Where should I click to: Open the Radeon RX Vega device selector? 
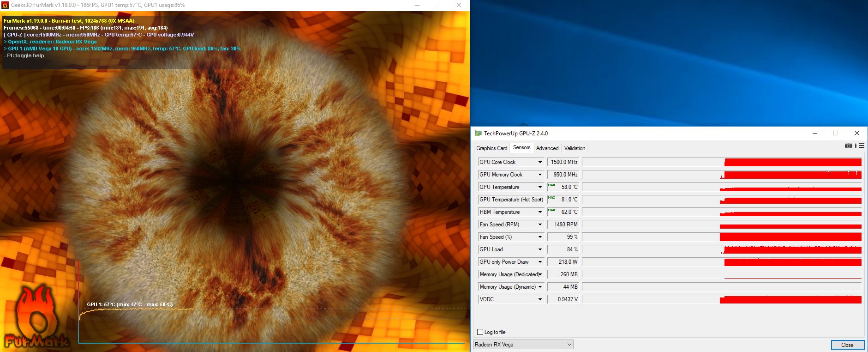click(x=523, y=345)
